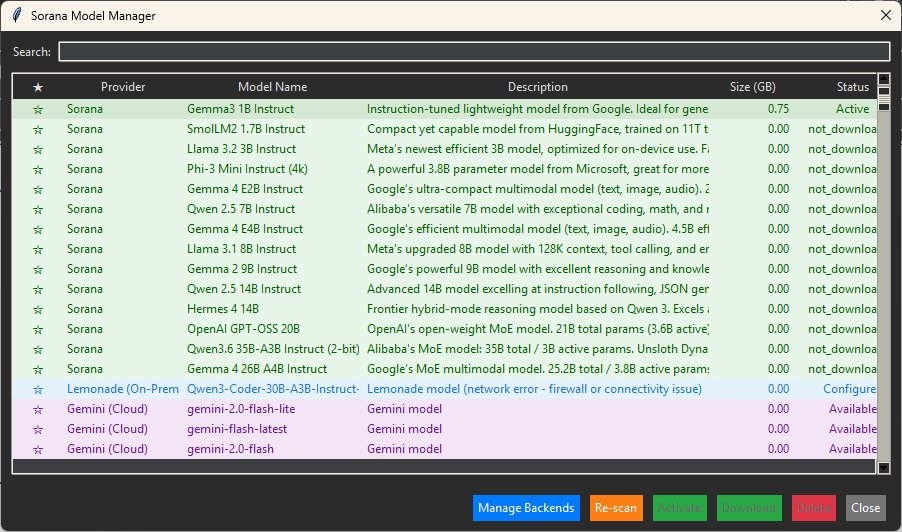Open the Manage Backends dialog

click(526, 508)
